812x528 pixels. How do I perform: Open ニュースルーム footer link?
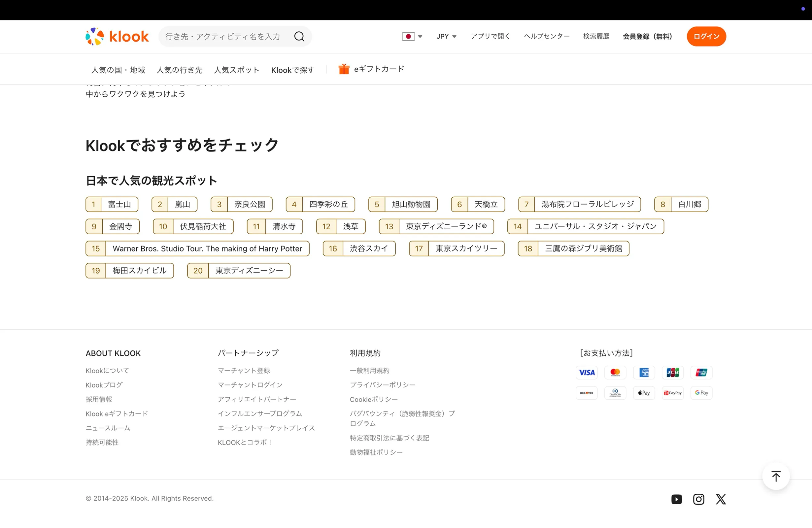[x=108, y=428]
